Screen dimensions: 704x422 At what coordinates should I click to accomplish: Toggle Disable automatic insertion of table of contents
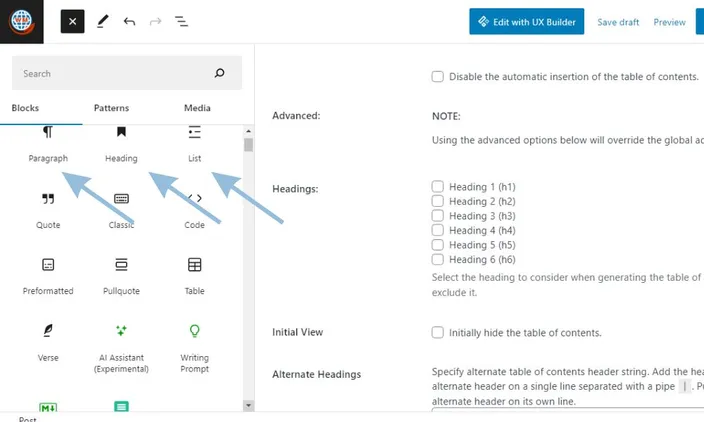(438, 76)
